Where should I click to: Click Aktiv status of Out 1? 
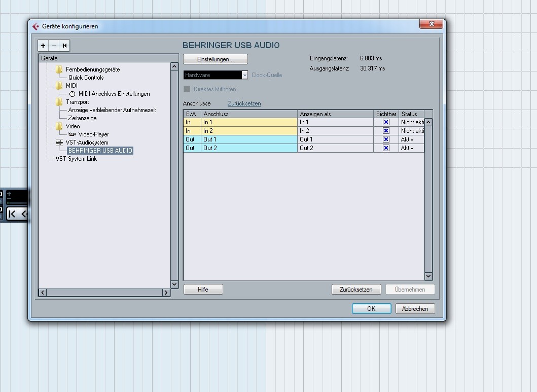(x=411, y=139)
